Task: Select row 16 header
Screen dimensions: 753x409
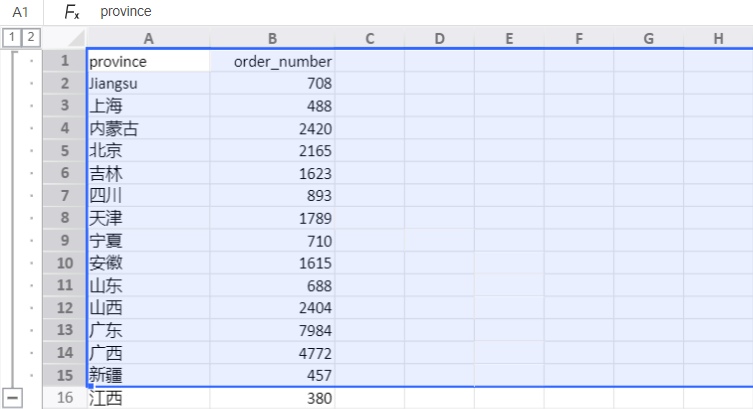Action: (64, 398)
